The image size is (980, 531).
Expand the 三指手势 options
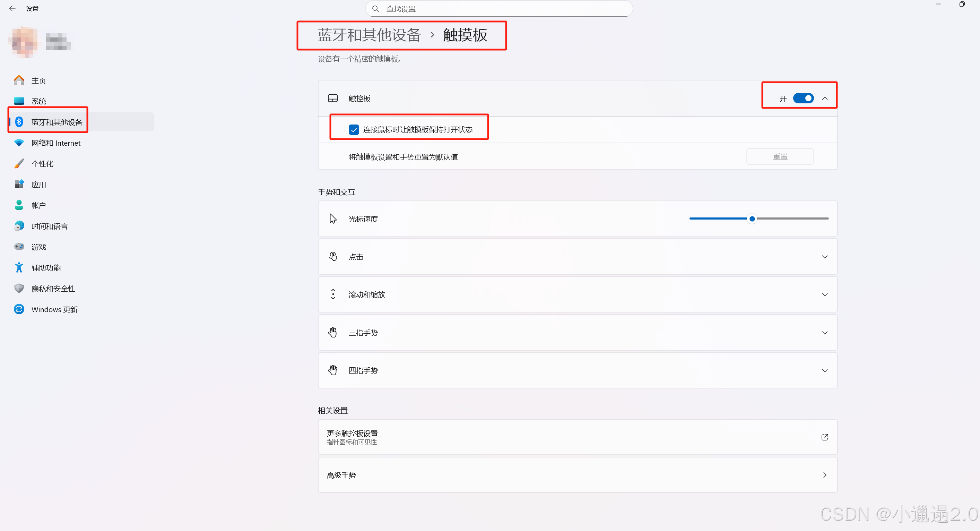(x=824, y=333)
